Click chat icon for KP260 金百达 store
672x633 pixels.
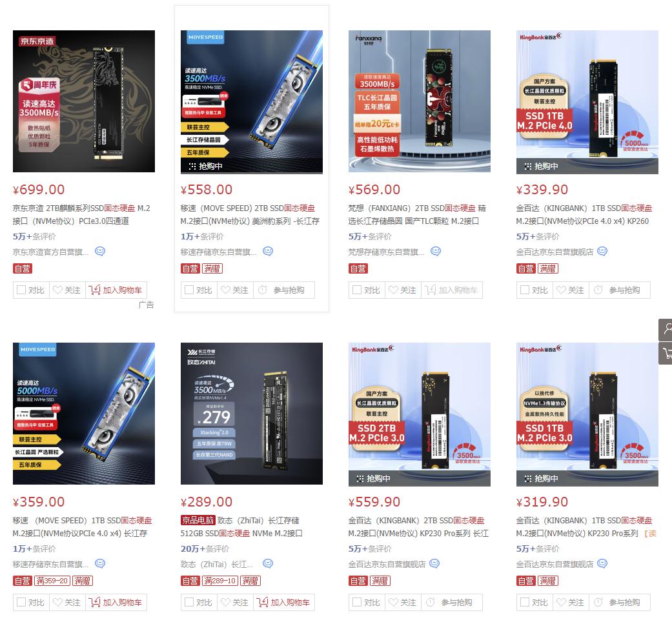pyautogui.click(x=602, y=252)
